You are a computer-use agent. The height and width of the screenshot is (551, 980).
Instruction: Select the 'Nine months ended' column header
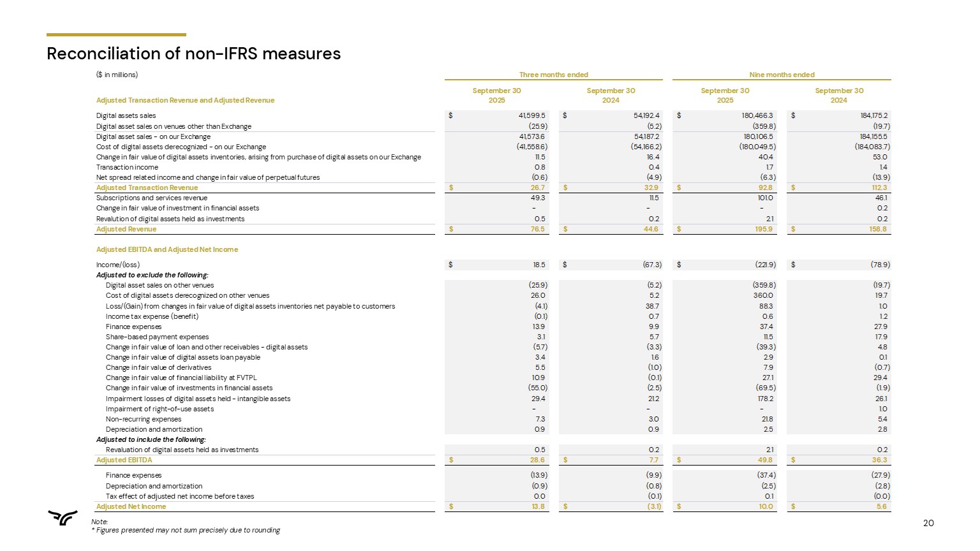point(782,75)
